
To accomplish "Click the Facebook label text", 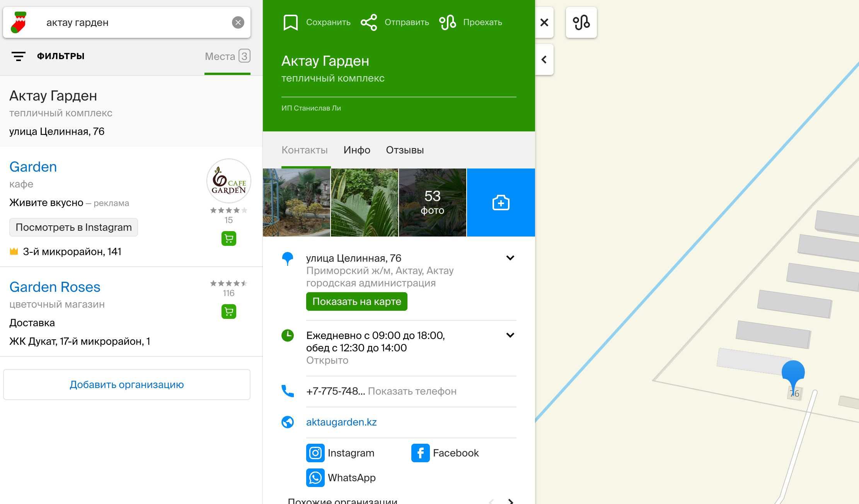I will pyautogui.click(x=456, y=453).
